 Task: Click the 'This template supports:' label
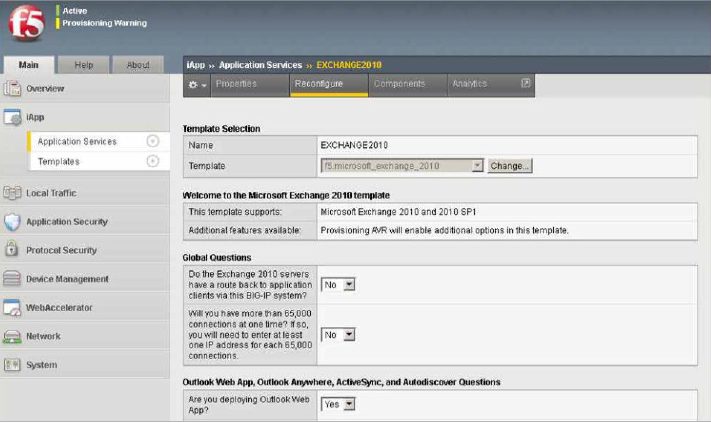point(235,212)
